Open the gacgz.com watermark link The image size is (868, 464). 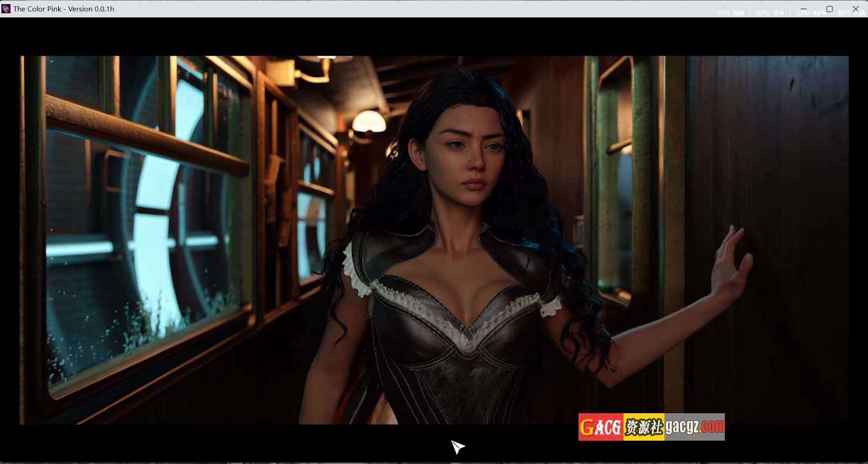pyautogui.click(x=694, y=427)
